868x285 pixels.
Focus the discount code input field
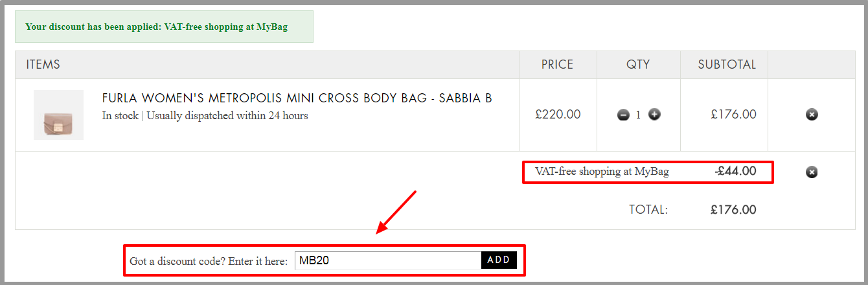coord(388,260)
